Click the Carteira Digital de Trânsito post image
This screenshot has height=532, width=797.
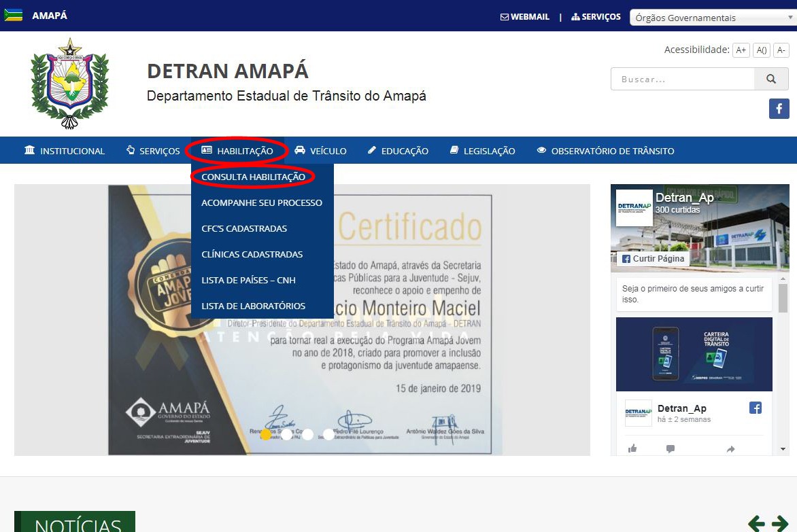point(694,355)
